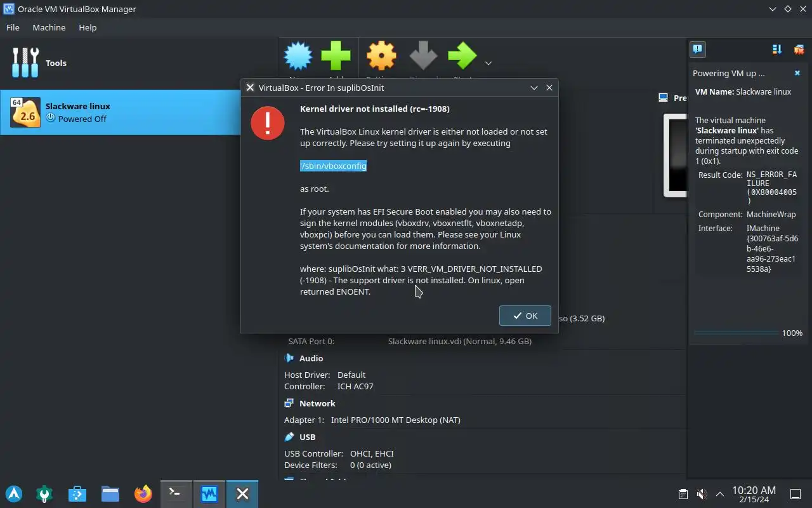The height and width of the screenshot is (508, 812).
Task: Expand the hidden system tray arrow
Action: [720, 494]
